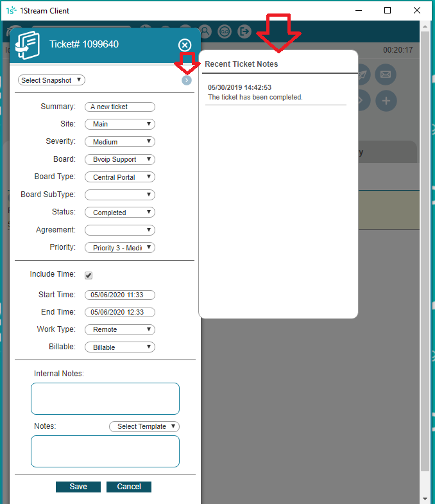Open Board Type dropdown showing Central Portal
Screen dimensions: 435x504
coord(120,177)
